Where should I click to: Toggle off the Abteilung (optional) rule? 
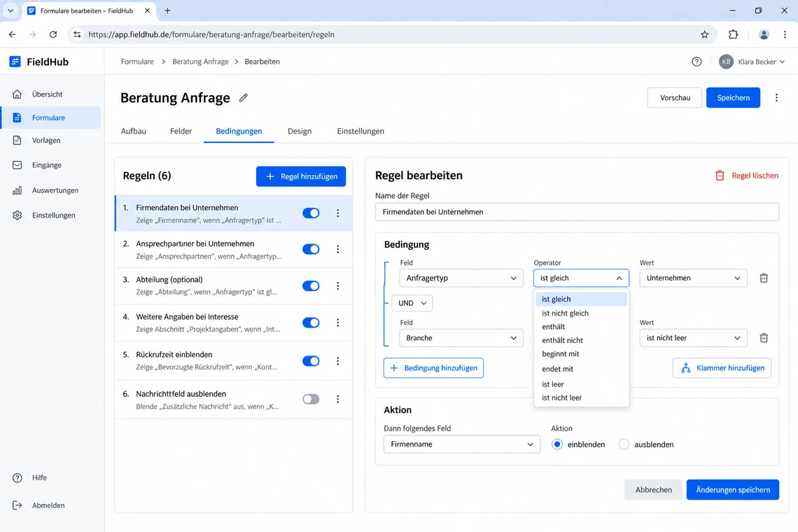(311, 286)
